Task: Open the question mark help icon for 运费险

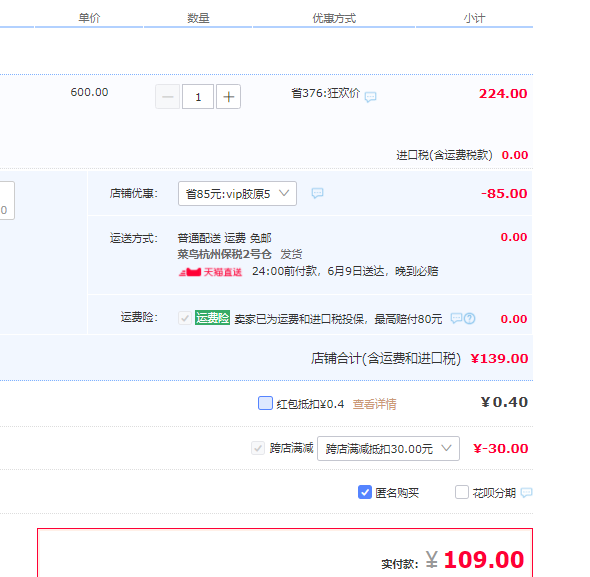Action: (469, 318)
